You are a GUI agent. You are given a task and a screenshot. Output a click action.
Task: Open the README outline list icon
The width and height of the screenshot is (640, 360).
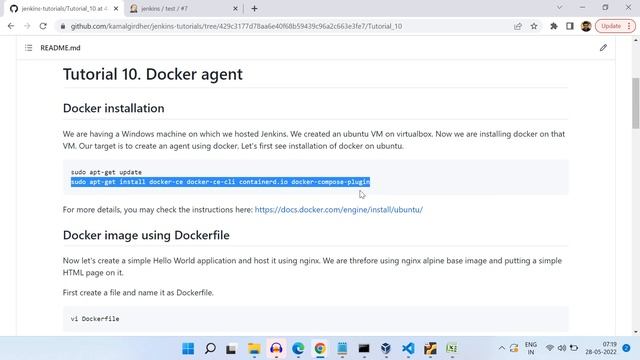pos(28,48)
